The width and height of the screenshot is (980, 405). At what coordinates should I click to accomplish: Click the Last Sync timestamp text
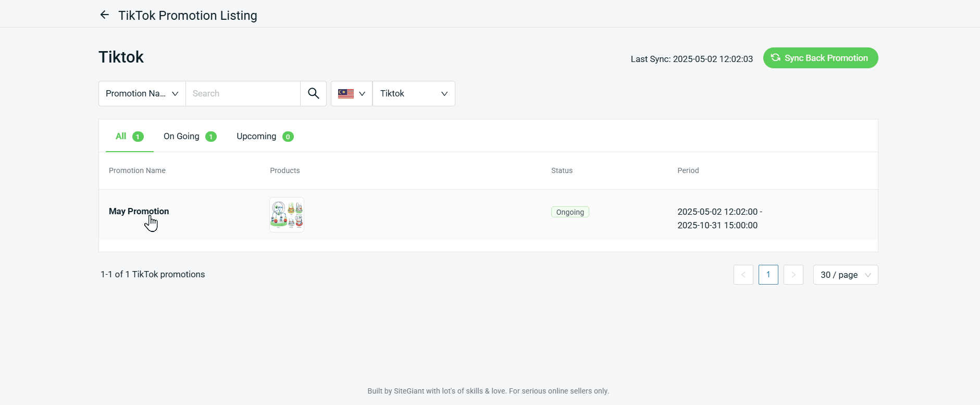click(692, 59)
